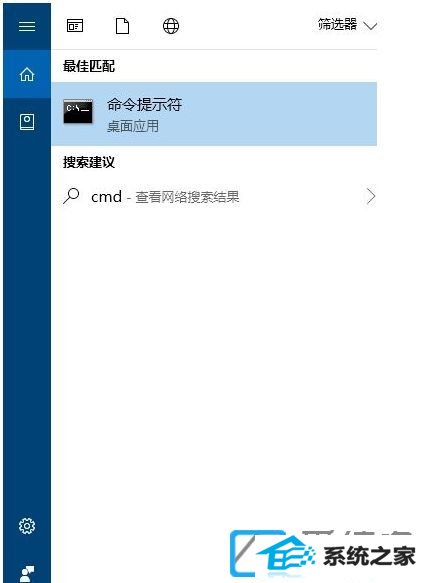Open 查看网络搜索结果 web results link
Image resolution: width=424 pixels, height=583 pixels.
click(x=187, y=197)
